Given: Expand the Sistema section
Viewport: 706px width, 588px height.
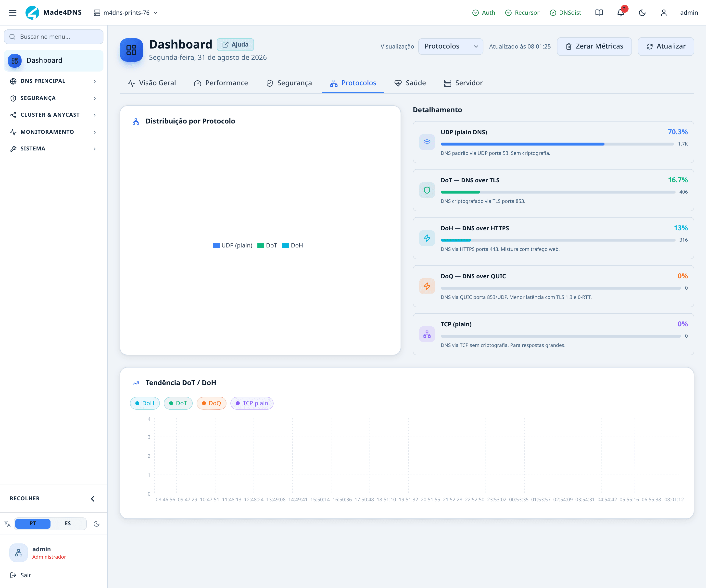Looking at the screenshot, I should pyautogui.click(x=54, y=149).
